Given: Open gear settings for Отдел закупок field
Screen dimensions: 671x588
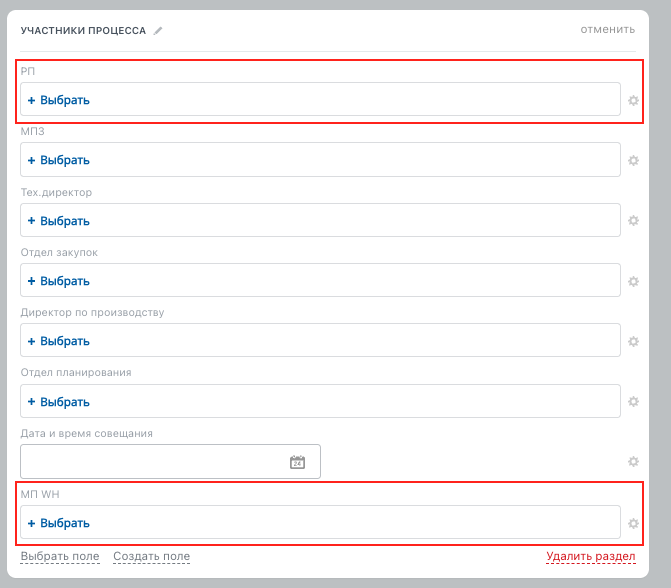Looking at the screenshot, I should pyautogui.click(x=633, y=282).
